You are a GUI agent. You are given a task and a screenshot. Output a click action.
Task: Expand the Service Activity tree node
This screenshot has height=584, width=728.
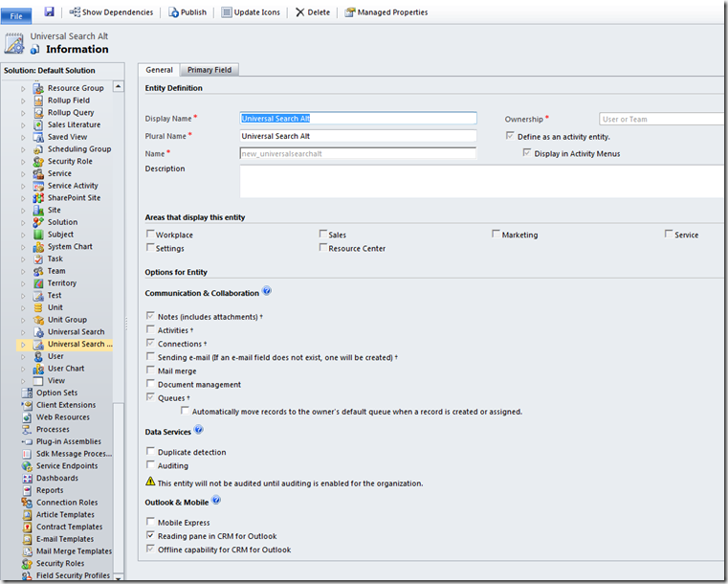(x=23, y=186)
